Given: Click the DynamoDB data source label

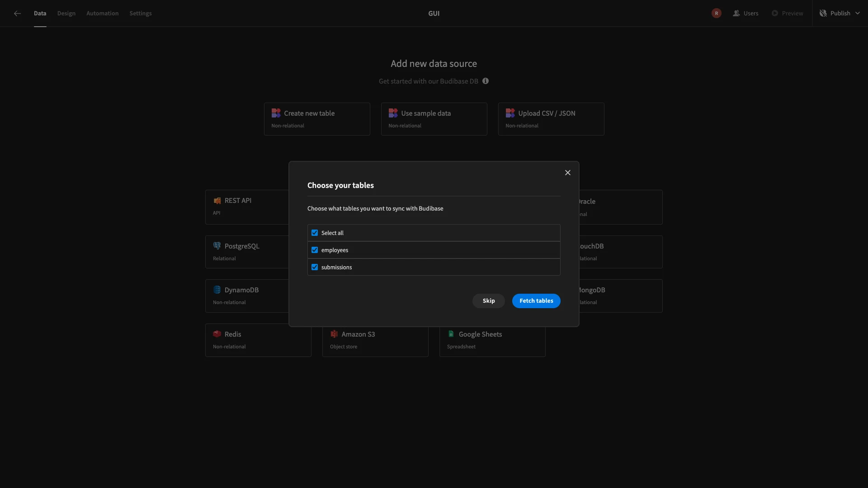Looking at the screenshot, I should [241, 290].
